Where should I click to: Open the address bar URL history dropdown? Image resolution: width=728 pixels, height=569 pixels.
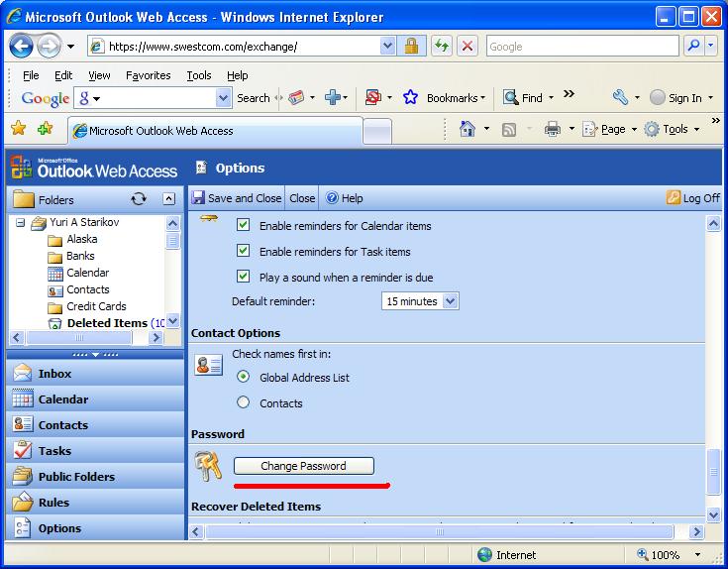click(x=387, y=46)
